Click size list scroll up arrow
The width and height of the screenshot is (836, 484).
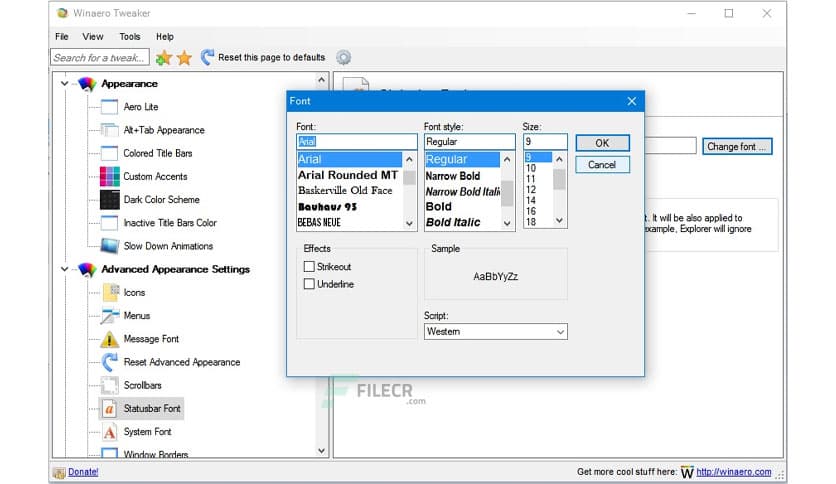point(559,159)
